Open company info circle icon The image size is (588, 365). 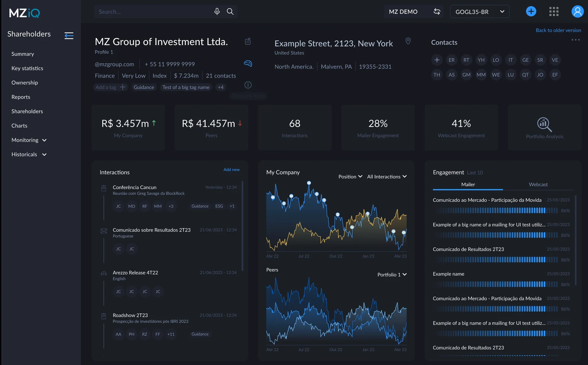tap(248, 85)
